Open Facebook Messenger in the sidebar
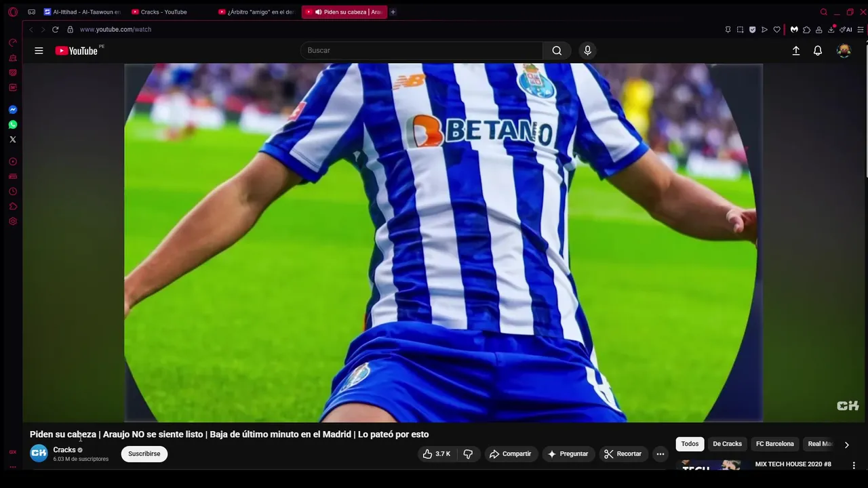This screenshot has width=868, height=488. coord(12,110)
